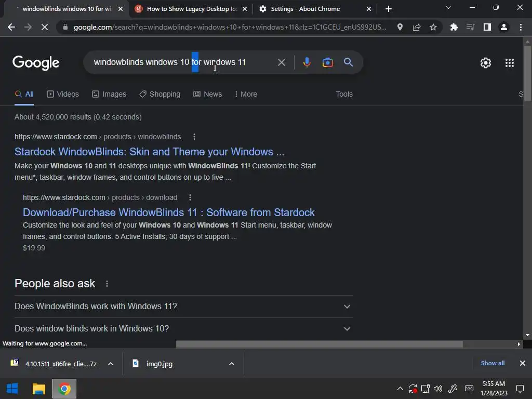Switch to Videos results

[63, 95]
